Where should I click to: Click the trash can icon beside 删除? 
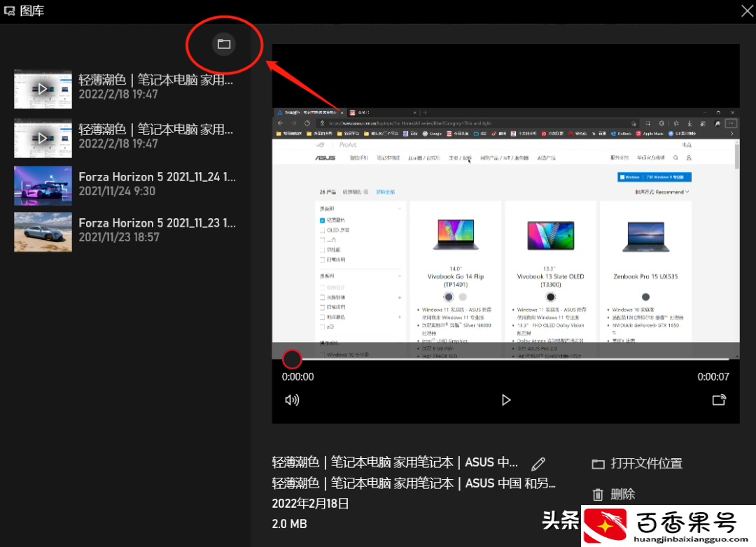[x=598, y=495]
